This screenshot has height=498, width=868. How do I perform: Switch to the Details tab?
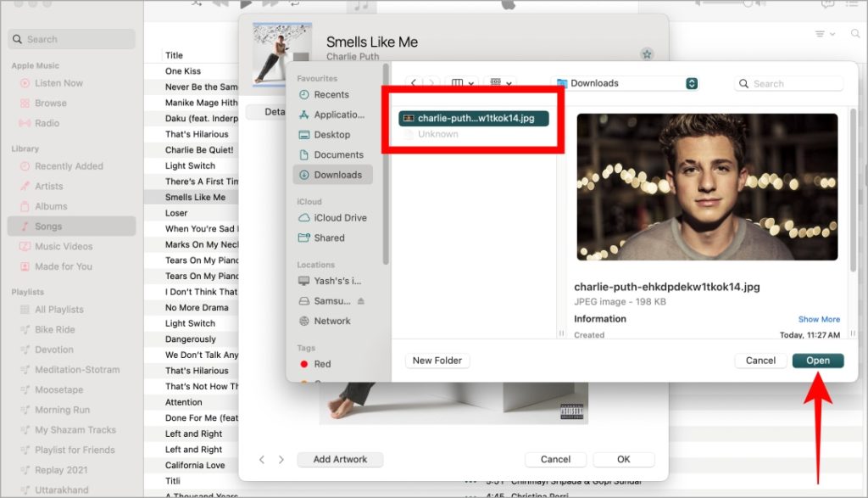point(266,112)
